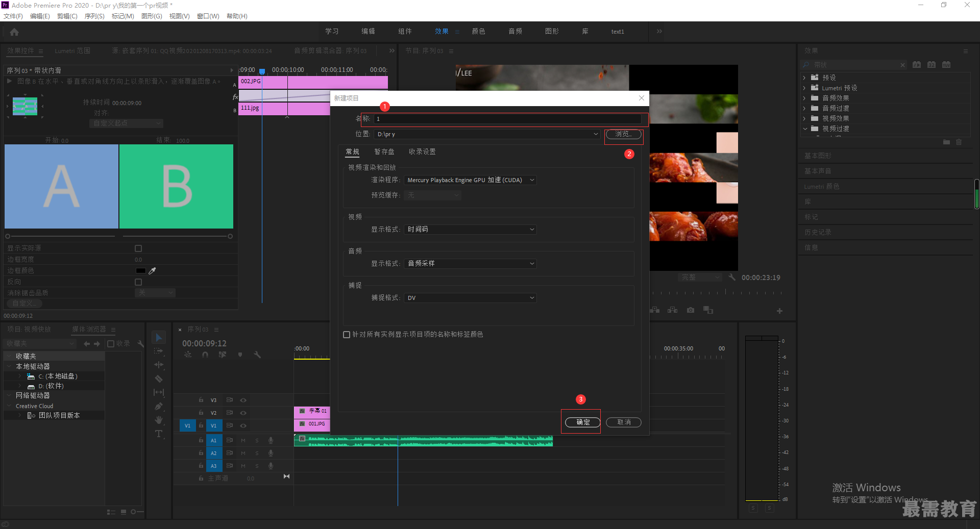The height and width of the screenshot is (529, 980).
Task: Click the Export Frame camera icon
Action: pos(691,310)
